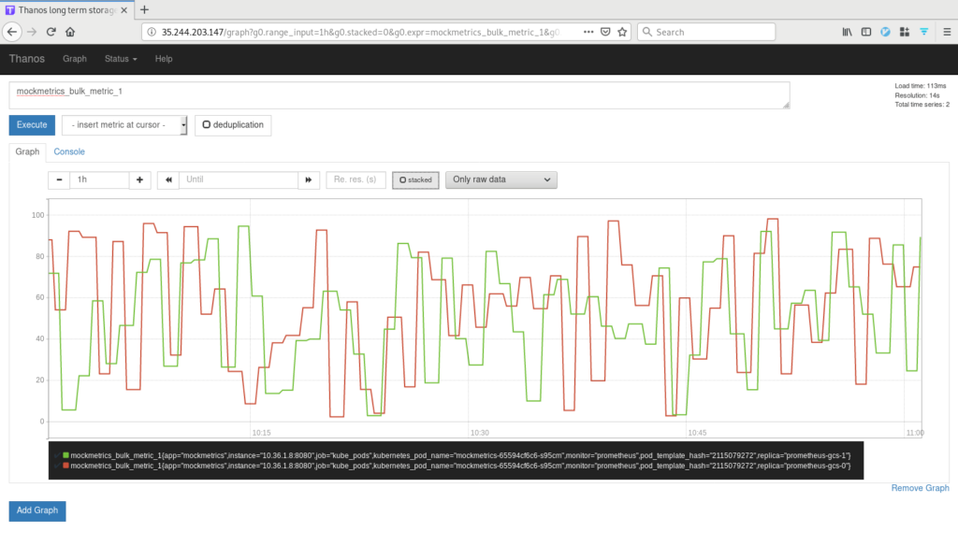The image size is (958, 560).
Task: Enable the deduplication toggle
Action: click(x=232, y=124)
